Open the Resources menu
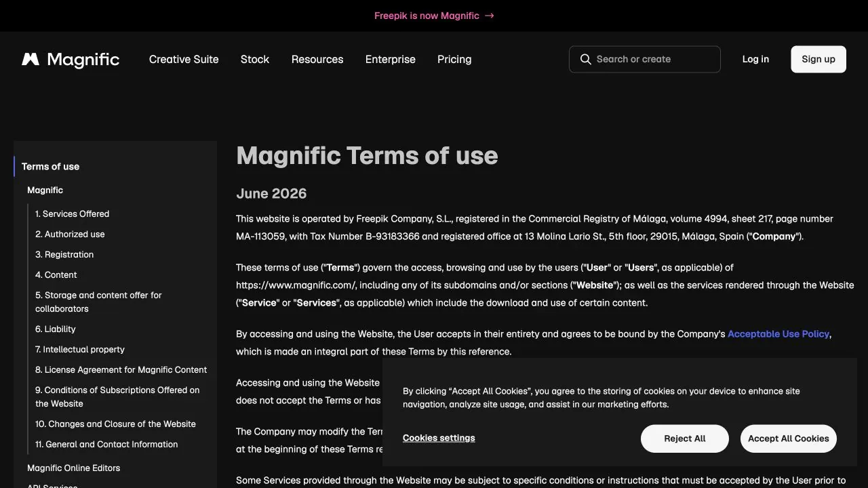This screenshot has width=868, height=488. click(x=317, y=60)
